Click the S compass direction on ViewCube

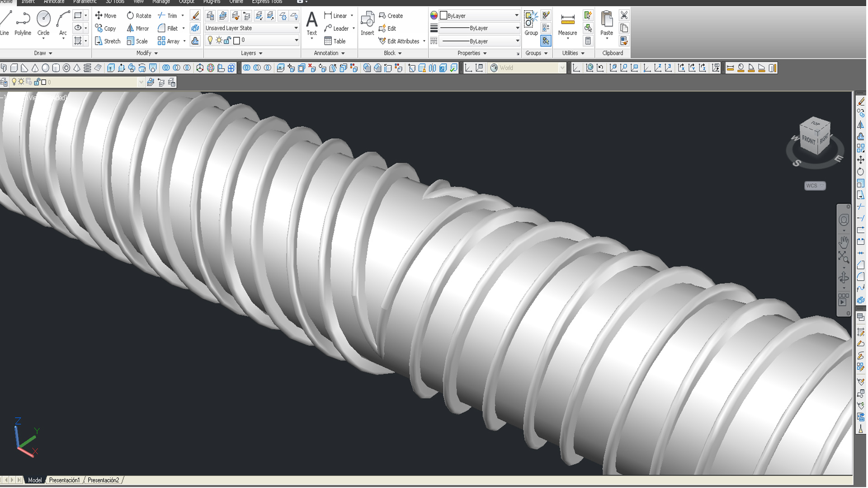tap(797, 163)
